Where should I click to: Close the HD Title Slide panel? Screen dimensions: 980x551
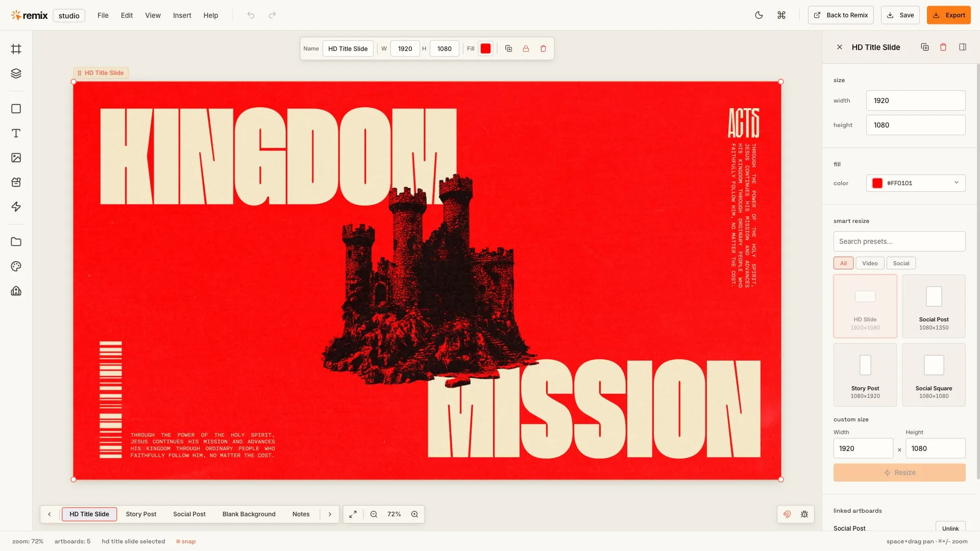(x=840, y=47)
